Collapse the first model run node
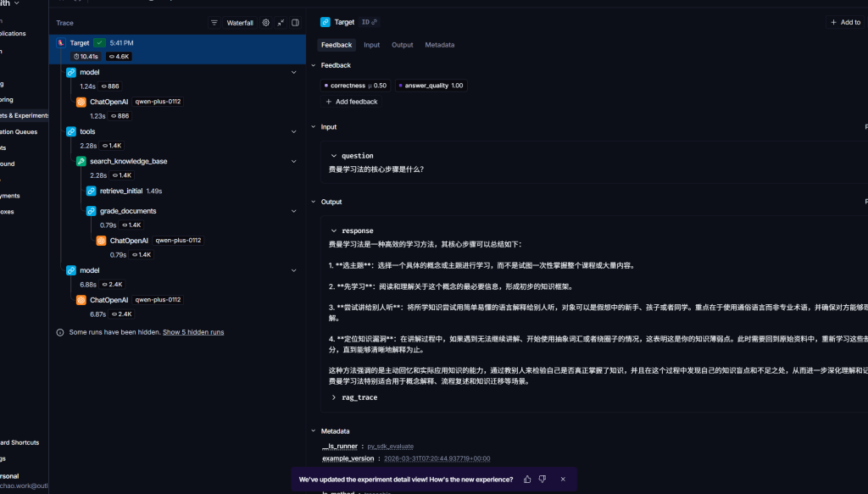Viewport: 868px width, 494px height. click(294, 73)
